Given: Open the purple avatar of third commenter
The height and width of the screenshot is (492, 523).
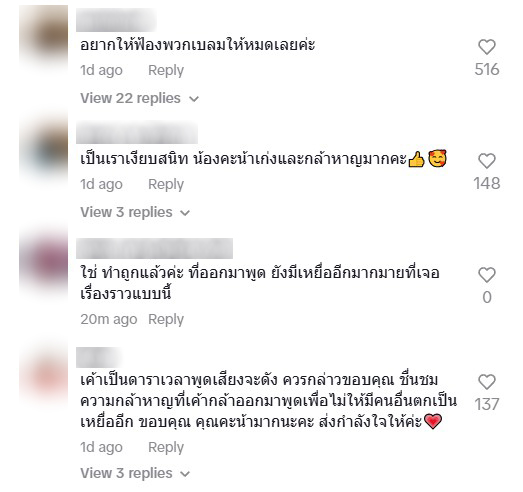Looking at the screenshot, I should point(44,262).
